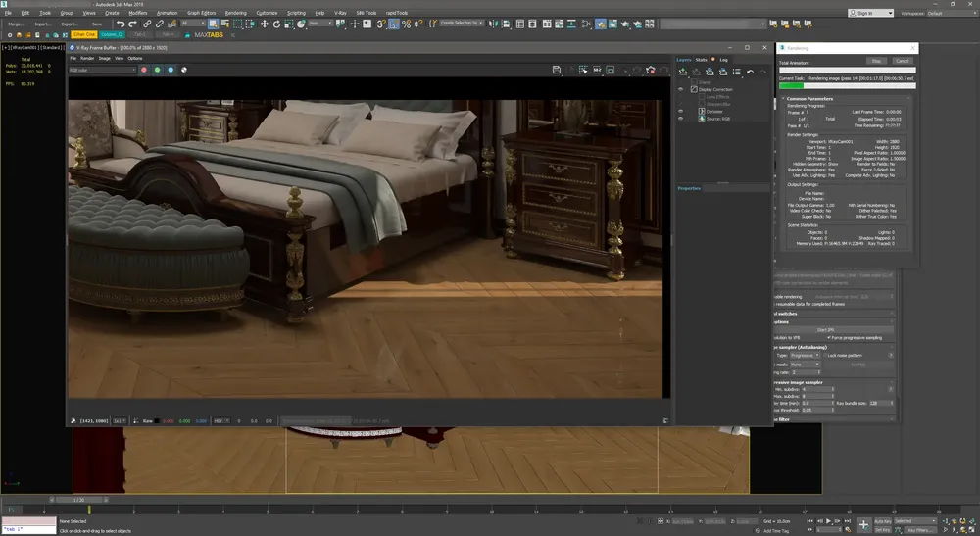
Task: Toggle Source: RGB layer visibility
Action: 681,118
